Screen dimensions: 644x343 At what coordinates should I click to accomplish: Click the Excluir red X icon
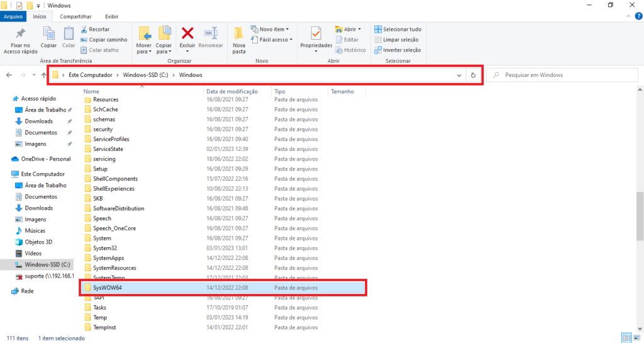tap(187, 33)
